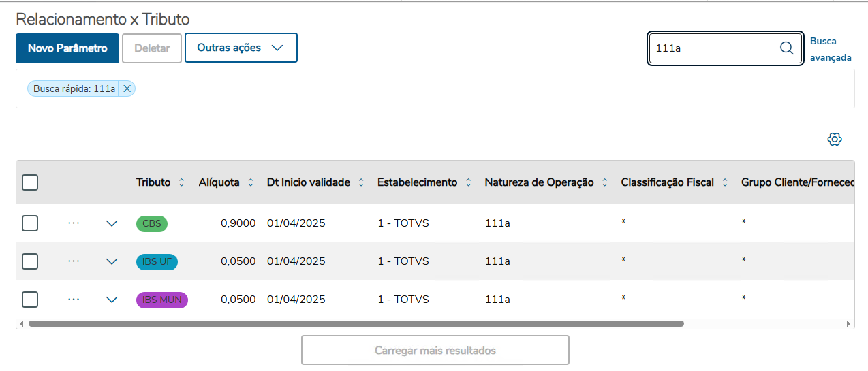
Task: Open three-dots actions for IBS UF row
Action: (x=74, y=261)
